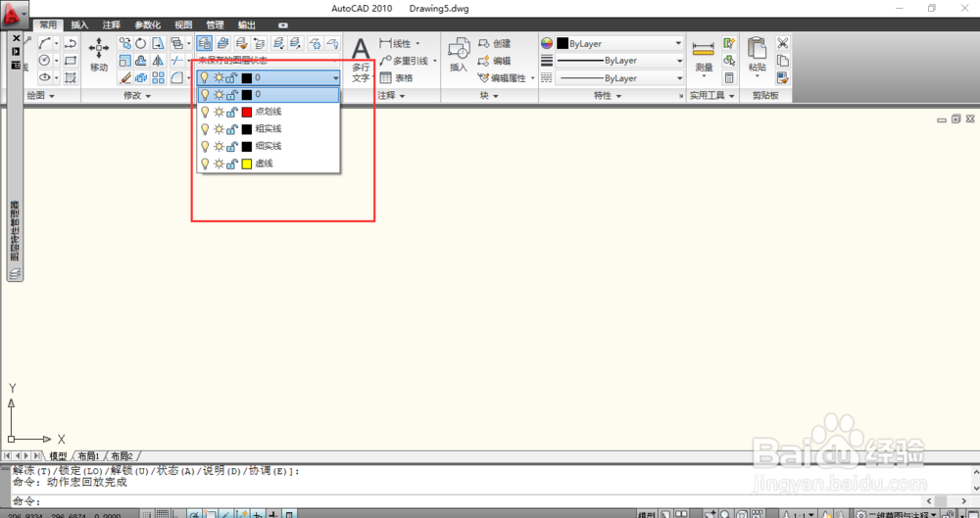Viewport: 980px width, 518px height.
Task: Click the AutoCAD application menu logo
Action: [13, 14]
